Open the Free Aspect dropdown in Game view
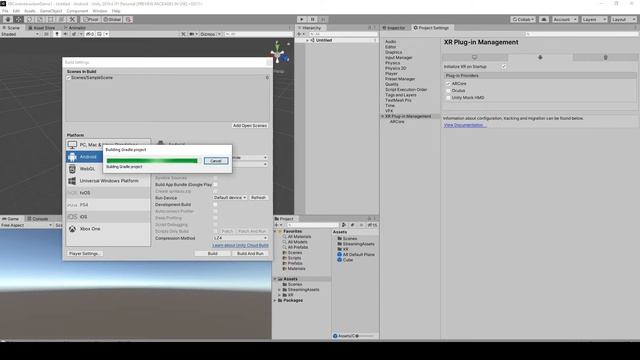Screen dimensions: 640x360 [27, 225]
